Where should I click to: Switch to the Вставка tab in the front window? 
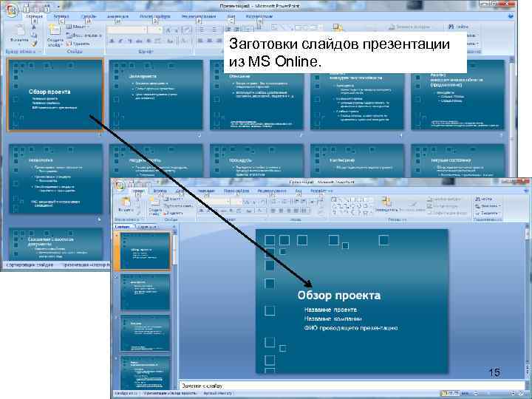(x=160, y=191)
